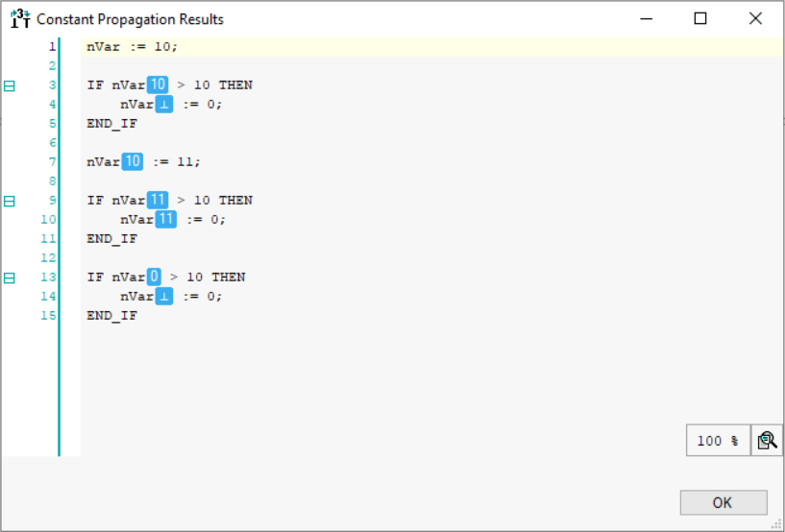Click line number 1 in the gutter

[x=52, y=46]
